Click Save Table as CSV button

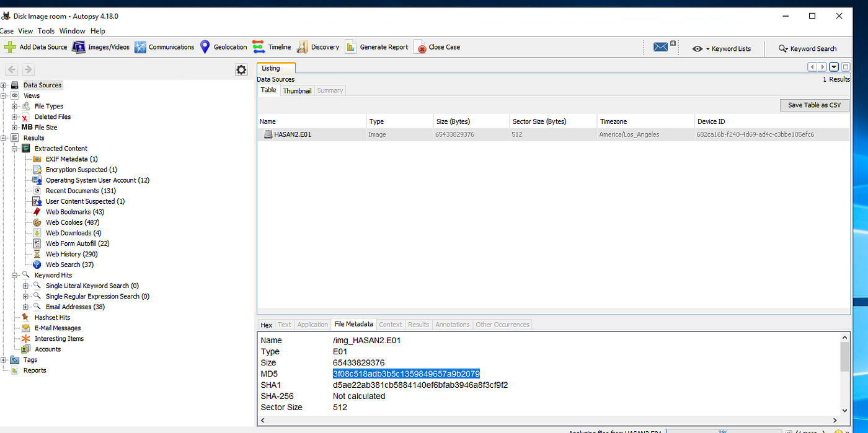point(814,105)
